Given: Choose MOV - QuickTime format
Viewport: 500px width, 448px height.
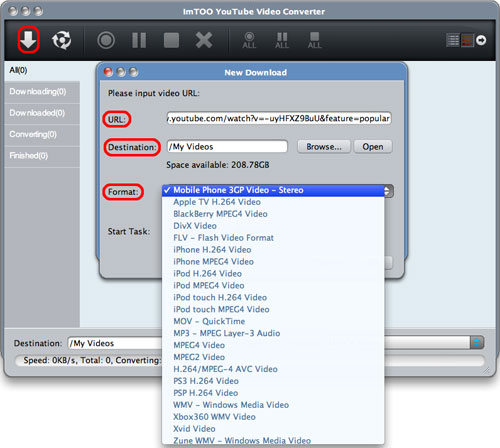Looking at the screenshot, I should (273, 321).
